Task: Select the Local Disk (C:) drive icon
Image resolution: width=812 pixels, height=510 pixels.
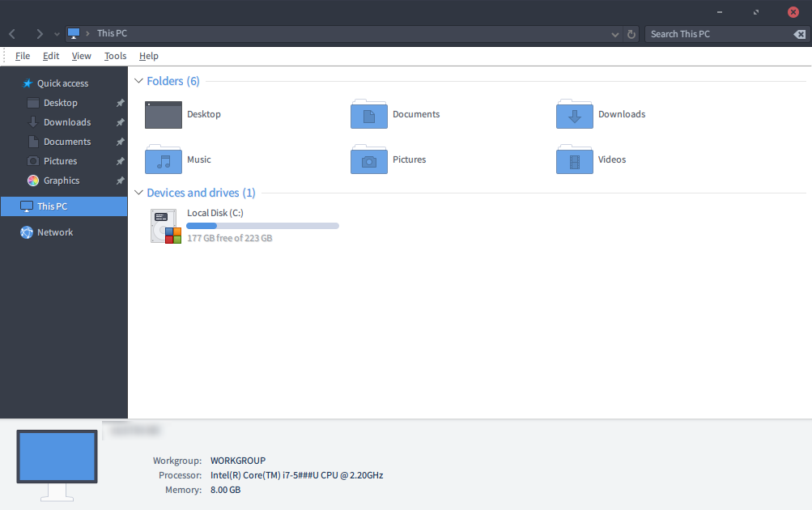Action: coord(165,226)
